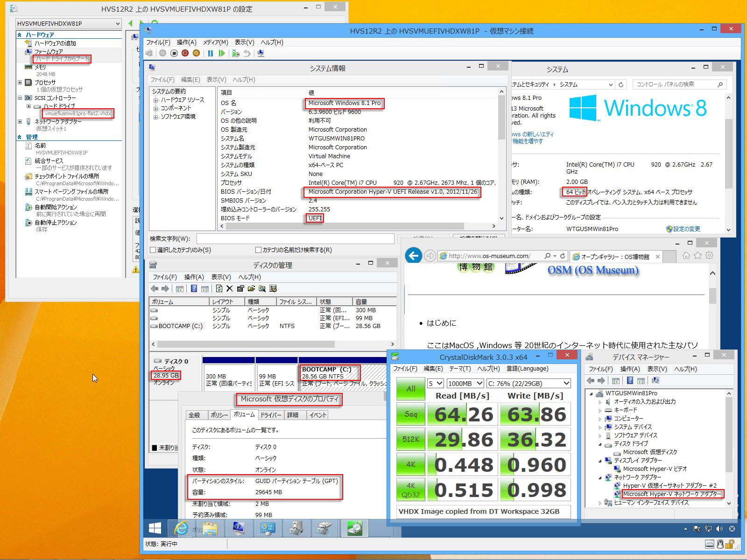Expand ソフトウェア環境 in System Information tree

pos(156,117)
